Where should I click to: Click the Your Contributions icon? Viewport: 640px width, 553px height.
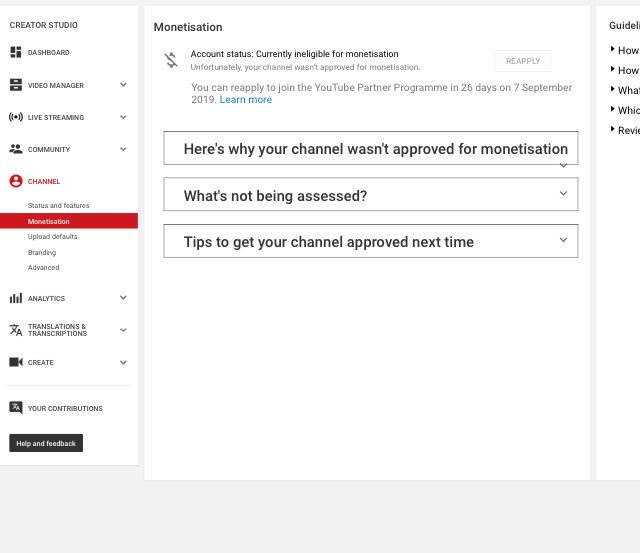[x=16, y=408]
